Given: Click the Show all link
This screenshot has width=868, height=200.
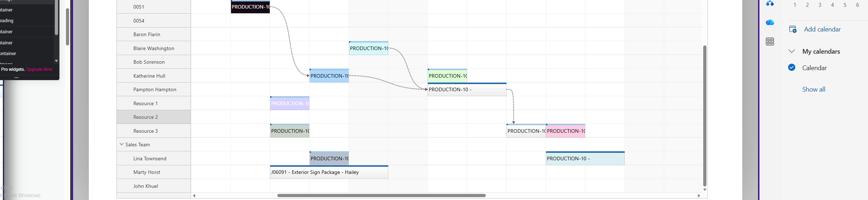Looking at the screenshot, I should pos(814,89).
